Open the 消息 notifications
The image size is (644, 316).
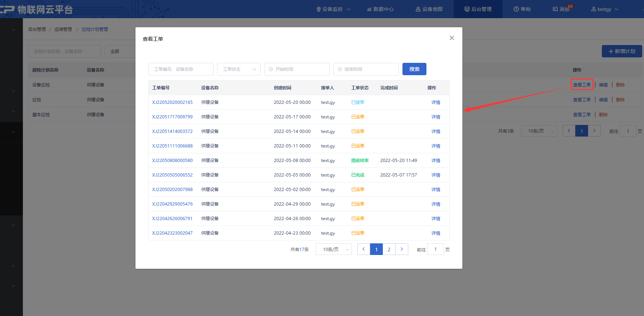[x=561, y=9]
